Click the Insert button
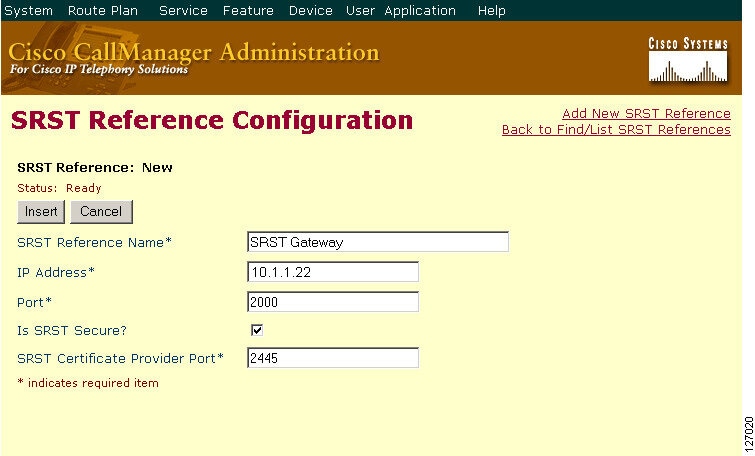Screen dimensions: 755x456 pyautogui.click(x=41, y=212)
